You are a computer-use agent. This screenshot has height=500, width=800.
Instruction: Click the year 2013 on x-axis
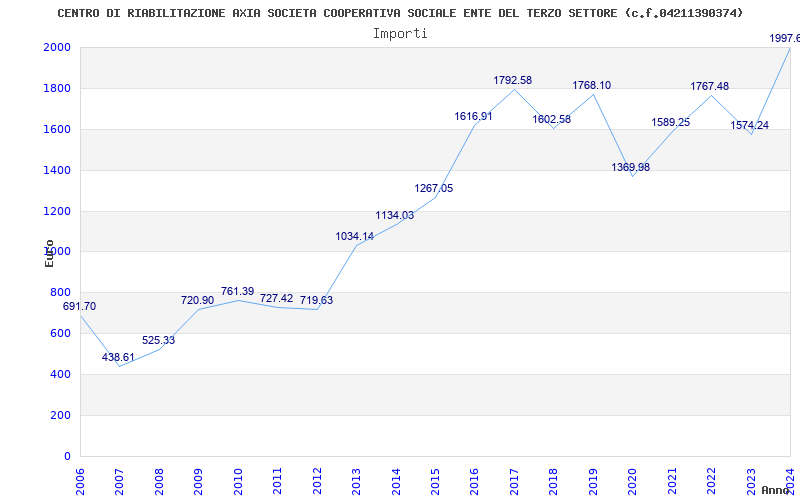(x=357, y=481)
